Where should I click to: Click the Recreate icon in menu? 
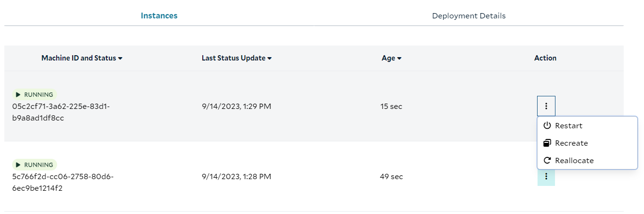547,143
